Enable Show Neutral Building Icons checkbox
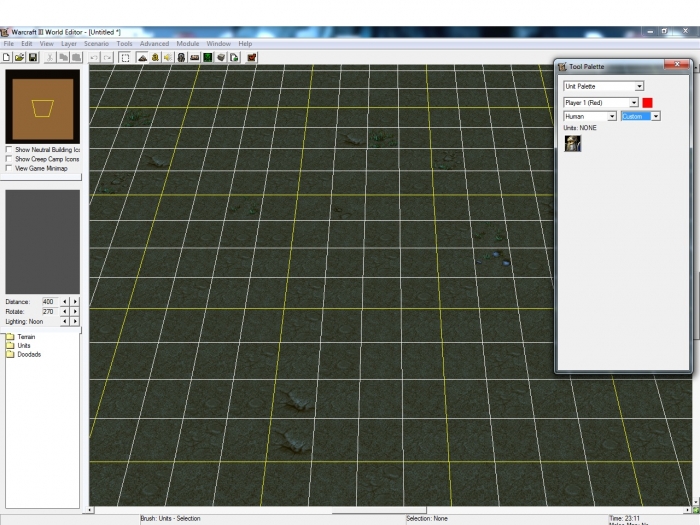This screenshot has width=700, height=525. (x=8, y=150)
